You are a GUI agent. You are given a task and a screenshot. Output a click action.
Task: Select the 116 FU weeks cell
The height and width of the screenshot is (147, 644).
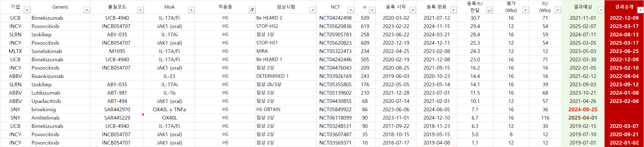point(545,118)
